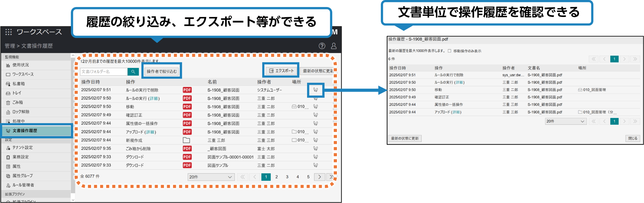Click first page arrow beside the 6 件 count
The width and height of the screenshot is (644, 203).
(593, 59)
